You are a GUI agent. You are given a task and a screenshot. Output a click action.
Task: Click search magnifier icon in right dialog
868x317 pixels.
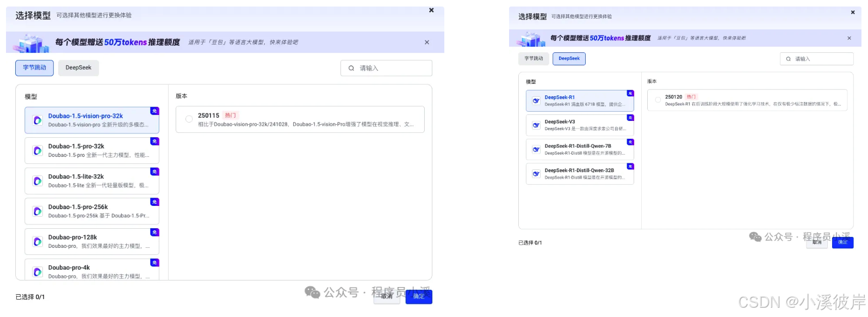pyautogui.click(x=788, y=59)
